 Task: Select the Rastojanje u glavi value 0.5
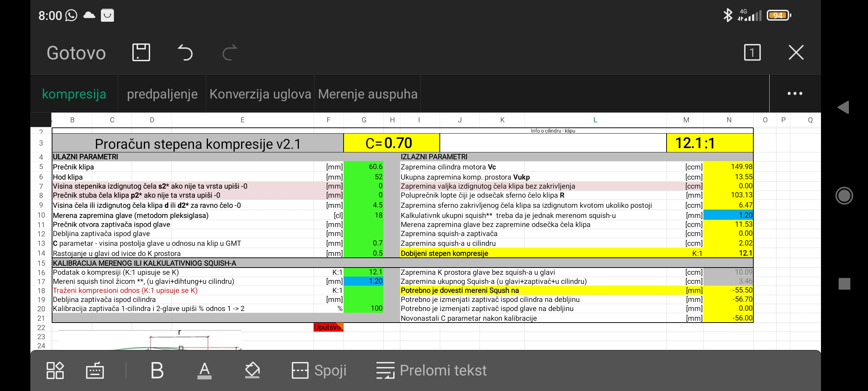[363, 253]
